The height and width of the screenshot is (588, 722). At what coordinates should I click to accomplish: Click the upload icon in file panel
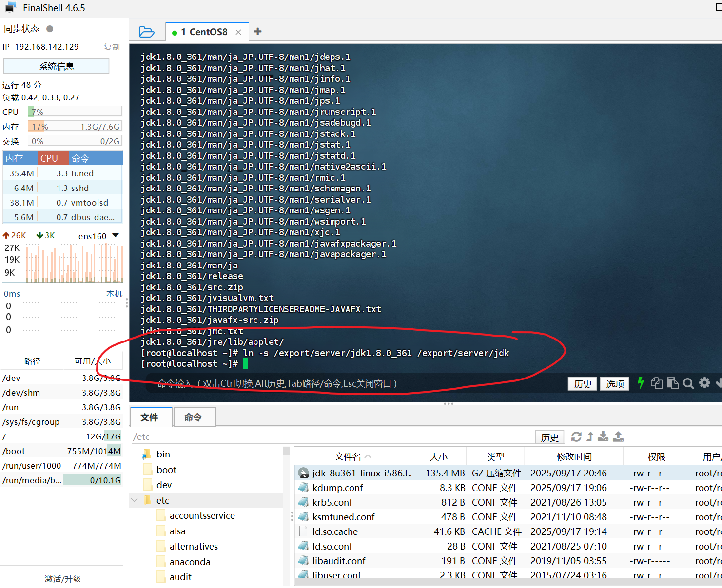[618, 436]
